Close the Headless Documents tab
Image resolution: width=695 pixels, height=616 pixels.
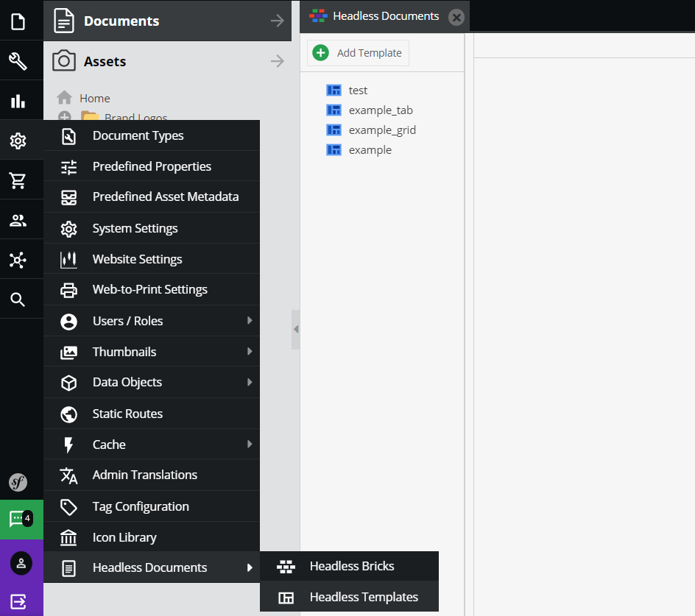point(456,17)
